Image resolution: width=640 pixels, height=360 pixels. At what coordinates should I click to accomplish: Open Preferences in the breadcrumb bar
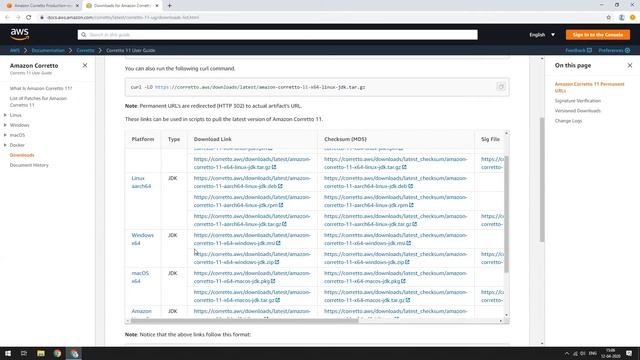coord(614,50)
